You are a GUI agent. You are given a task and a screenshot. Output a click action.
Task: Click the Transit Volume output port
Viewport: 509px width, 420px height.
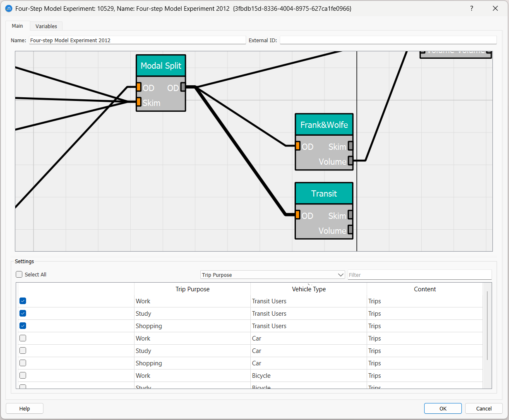(x=351, y=229)
